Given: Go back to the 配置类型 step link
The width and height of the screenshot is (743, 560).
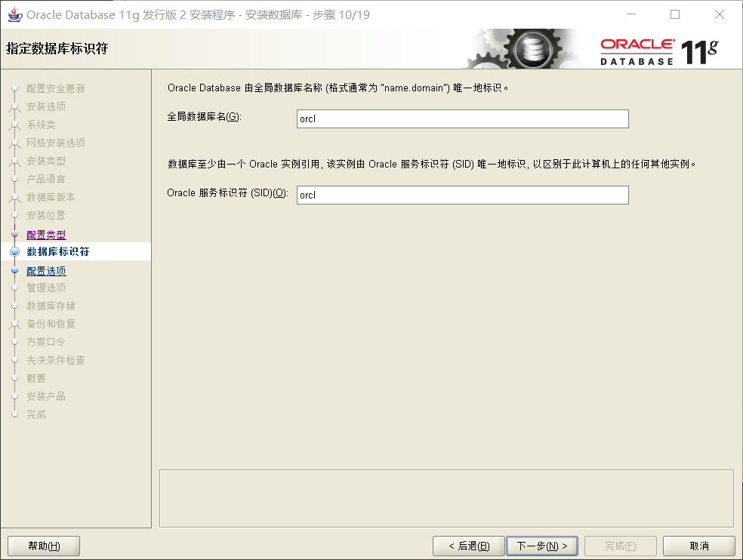Looking at the screenshot, I should click(46, 235).
